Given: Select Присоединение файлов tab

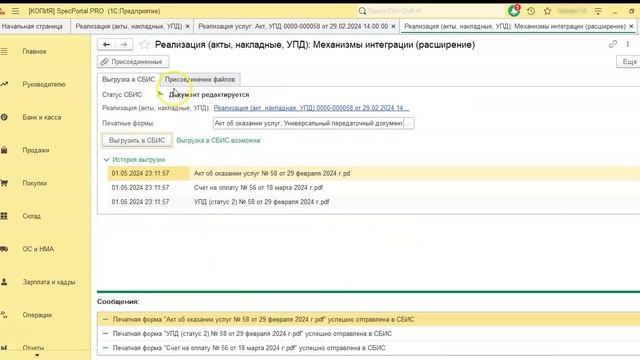Looking at the screenshot, I should click(200, 79).
